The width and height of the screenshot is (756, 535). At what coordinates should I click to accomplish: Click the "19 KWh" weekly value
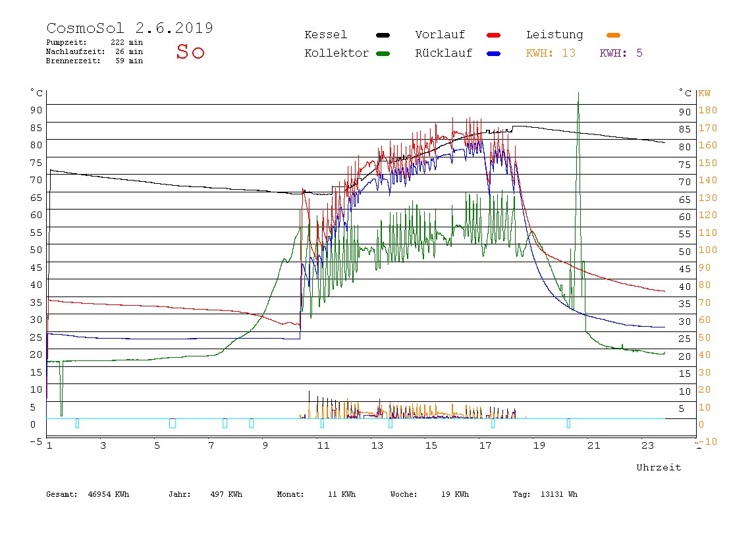pyautogui.click(x=455, y=494)
